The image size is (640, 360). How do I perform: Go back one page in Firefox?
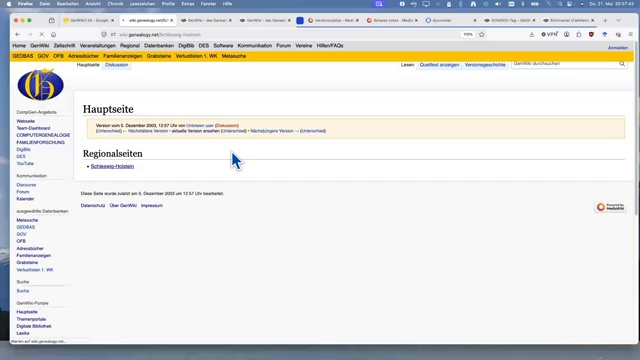click(x=18, y=35)
